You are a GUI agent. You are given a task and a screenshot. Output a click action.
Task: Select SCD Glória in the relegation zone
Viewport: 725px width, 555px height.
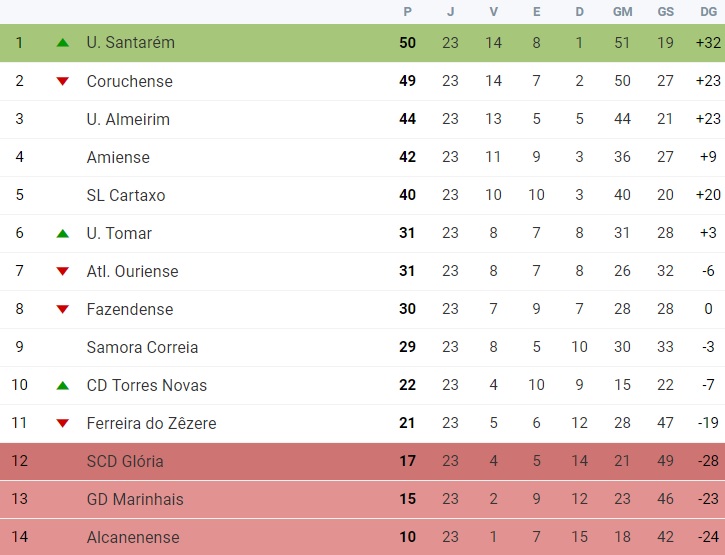(125, 461)
